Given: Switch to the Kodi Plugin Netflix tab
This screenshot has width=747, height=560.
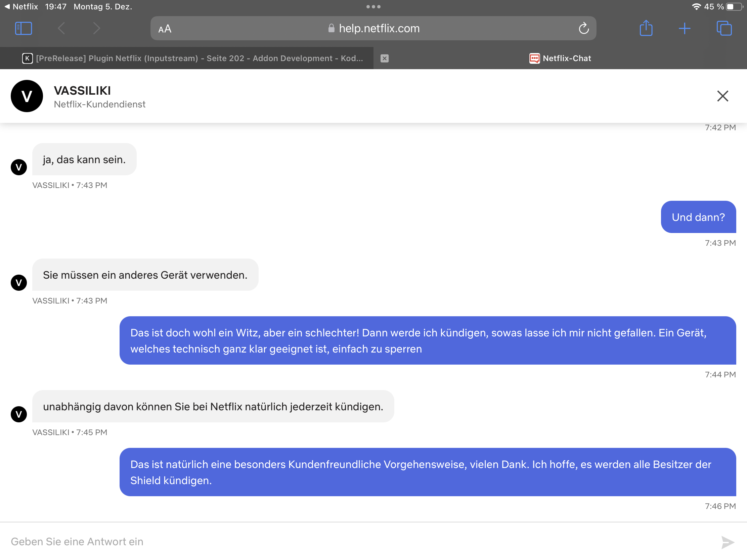Looking at the screenshot, I should click(187, 58).
